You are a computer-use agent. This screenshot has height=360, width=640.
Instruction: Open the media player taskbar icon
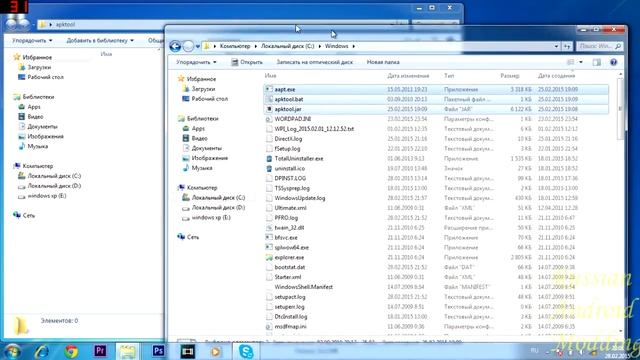coord(216,351)
